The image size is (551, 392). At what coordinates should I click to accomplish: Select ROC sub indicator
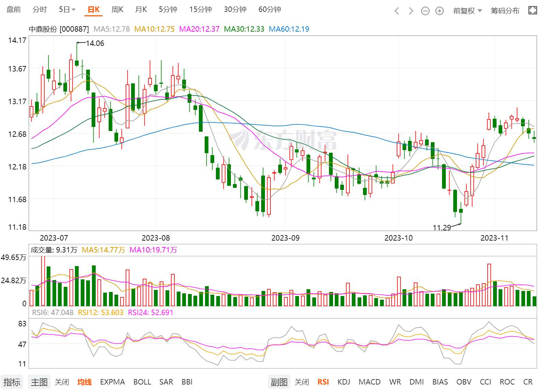(x=507, y=382)
